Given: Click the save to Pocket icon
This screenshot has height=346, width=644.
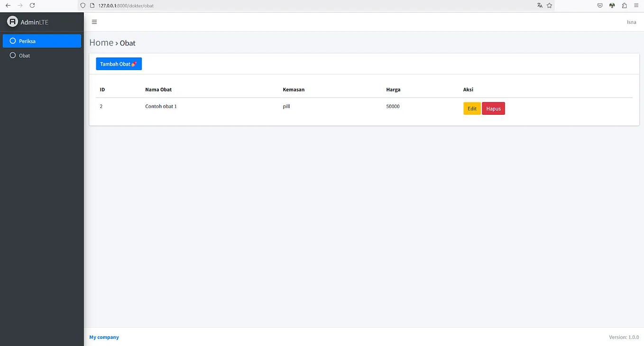Looking at the screenshot, I should (600, 5).
